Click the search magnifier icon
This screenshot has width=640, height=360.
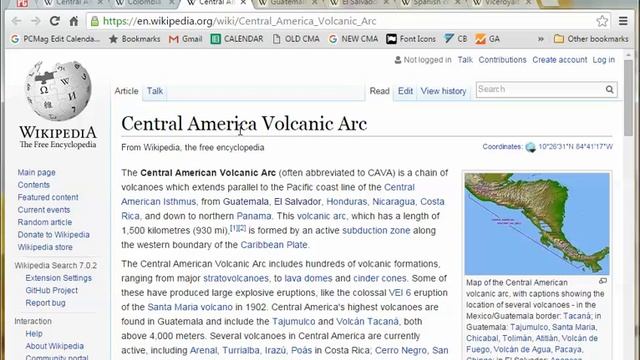click(609, 89)
